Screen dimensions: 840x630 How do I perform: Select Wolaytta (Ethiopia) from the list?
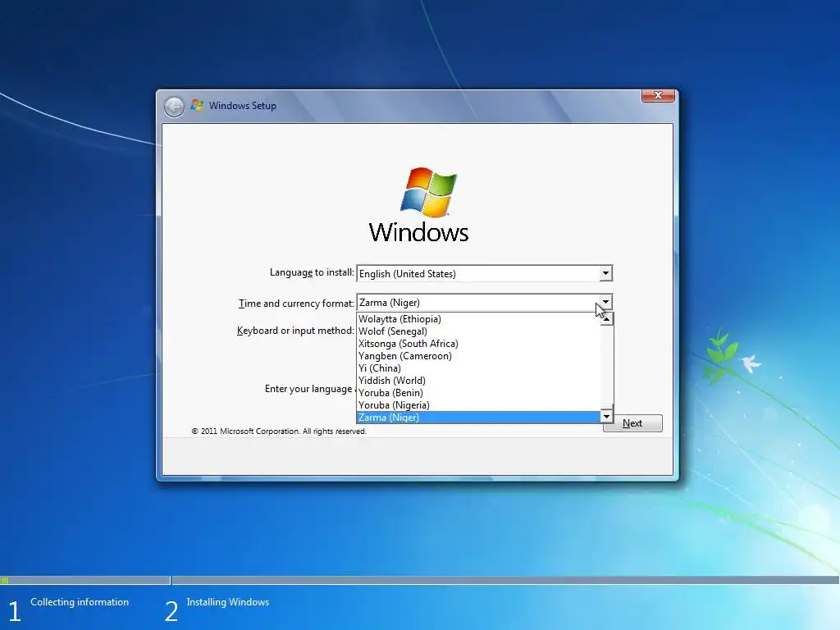point(478,319)
